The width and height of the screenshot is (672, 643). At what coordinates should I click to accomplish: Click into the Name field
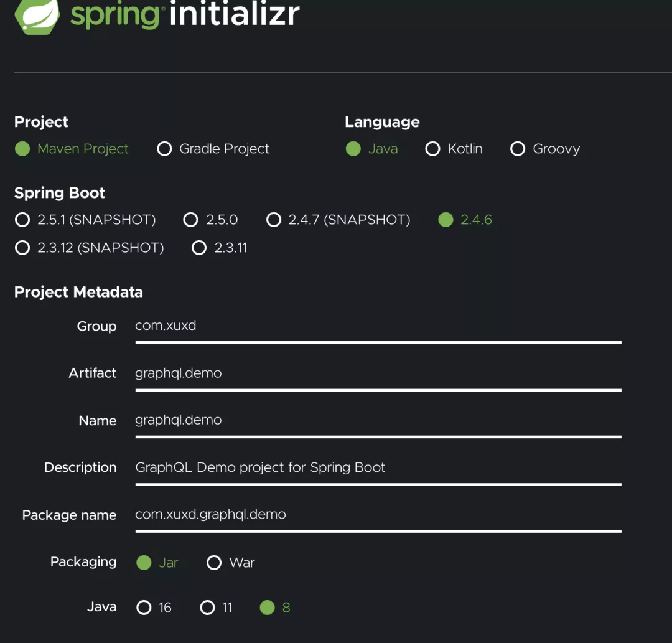[378, 420]
